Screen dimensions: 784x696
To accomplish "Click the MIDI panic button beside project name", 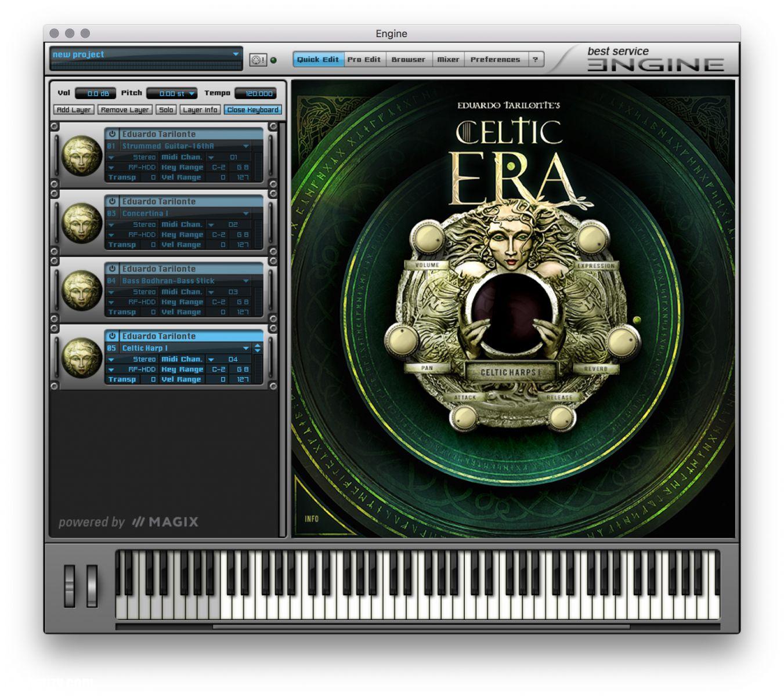I will pyautogui.click(x=258, y=60).
